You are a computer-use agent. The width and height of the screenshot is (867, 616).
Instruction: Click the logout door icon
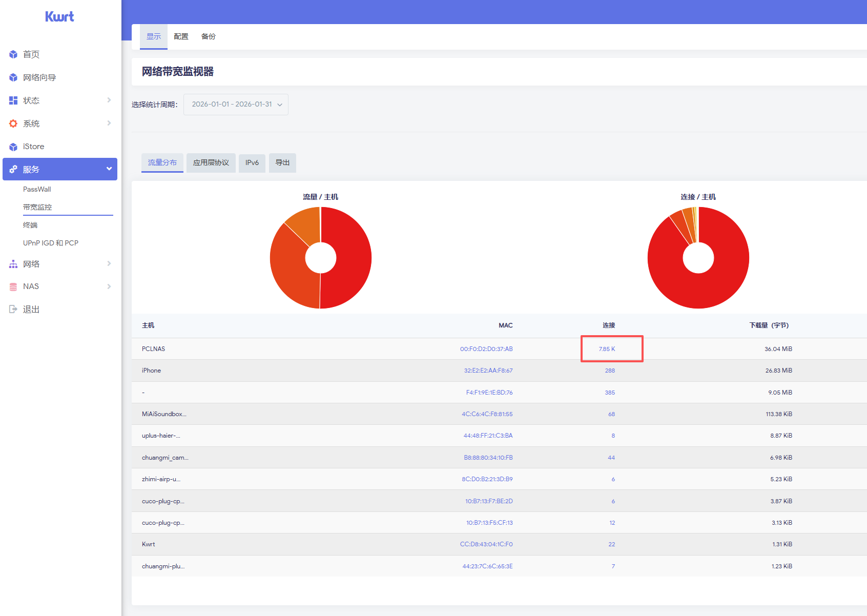coord(13,309)
